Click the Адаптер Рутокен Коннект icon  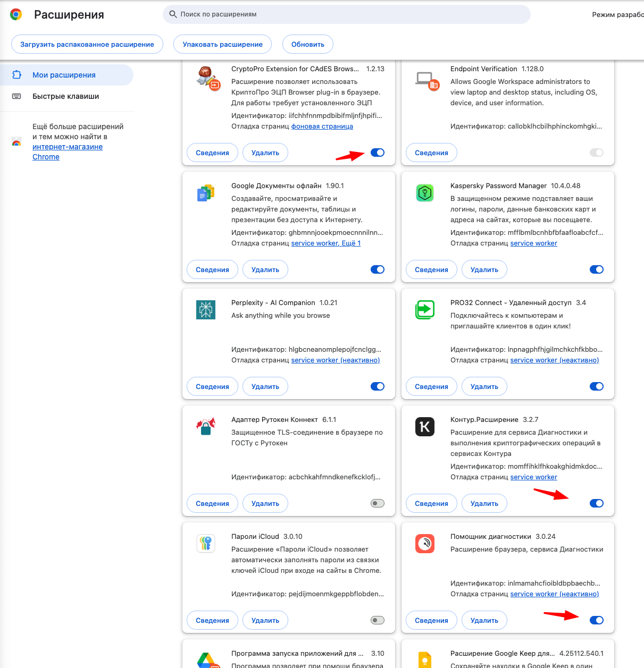click(x=206, y=426)
